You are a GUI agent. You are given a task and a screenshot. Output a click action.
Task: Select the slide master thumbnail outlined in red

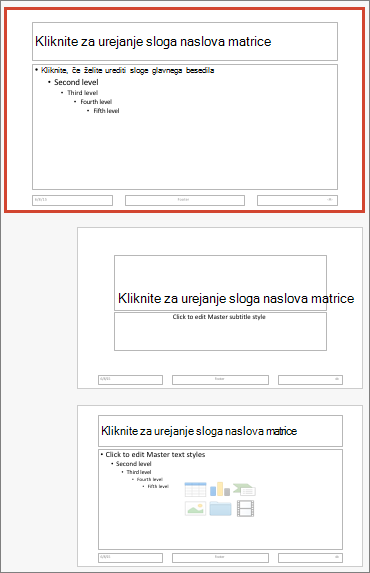click(185, 110)
